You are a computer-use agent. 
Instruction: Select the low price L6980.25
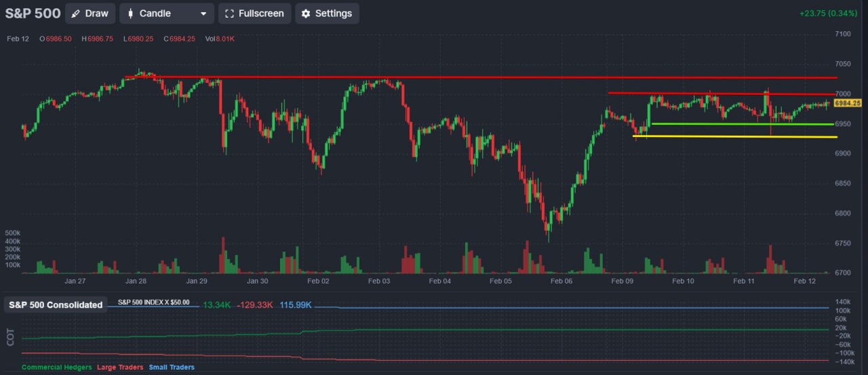click(139, 39)
